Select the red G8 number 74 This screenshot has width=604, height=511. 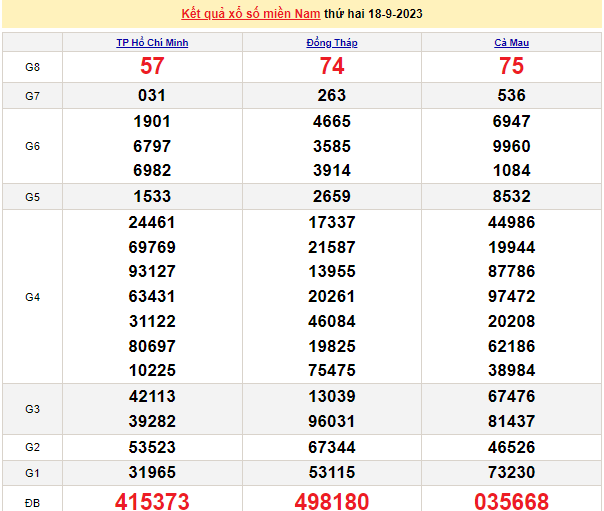click(x=331, y=66)
